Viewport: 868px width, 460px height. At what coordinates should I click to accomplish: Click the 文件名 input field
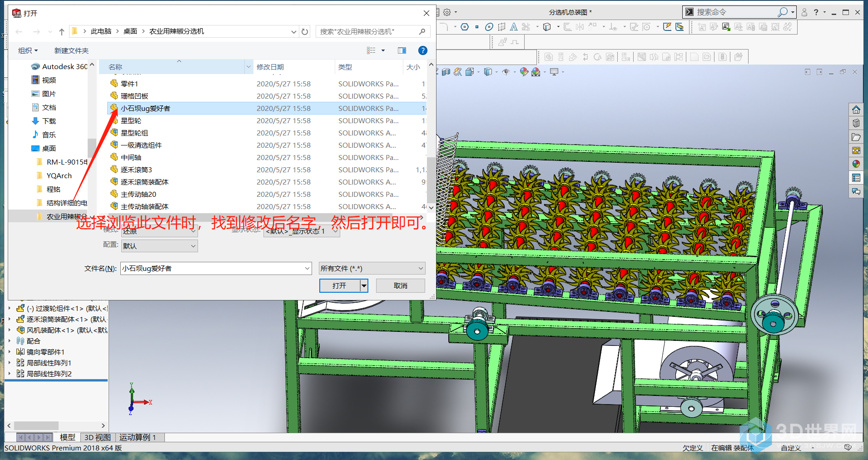click(x=216, y=268)
